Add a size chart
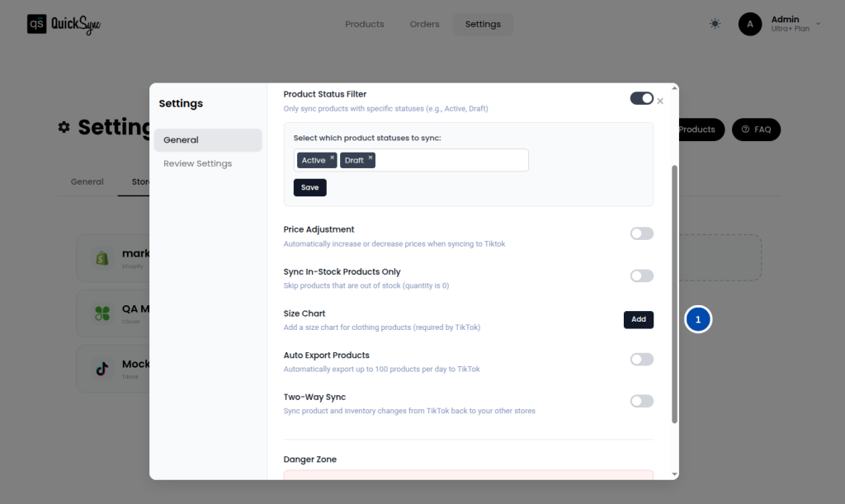Screen dimensions: 845x504 click(638, 319)
